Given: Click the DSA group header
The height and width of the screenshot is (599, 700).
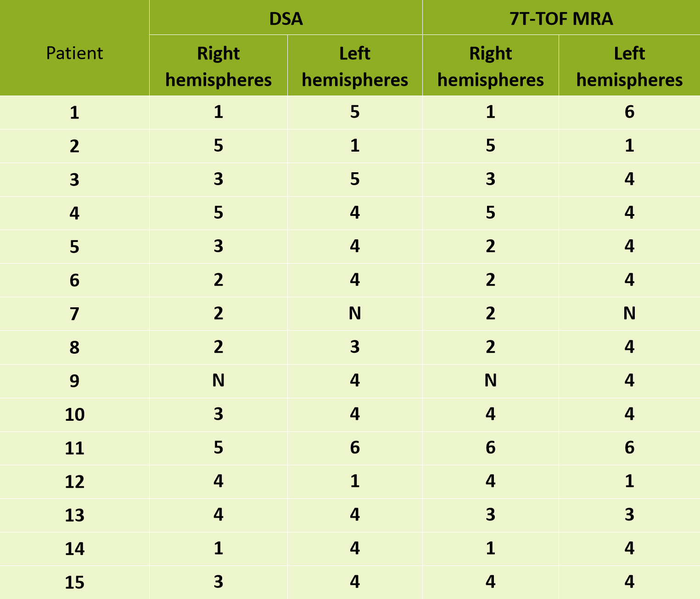Looking at the screenshot, I should click(286, 18).
